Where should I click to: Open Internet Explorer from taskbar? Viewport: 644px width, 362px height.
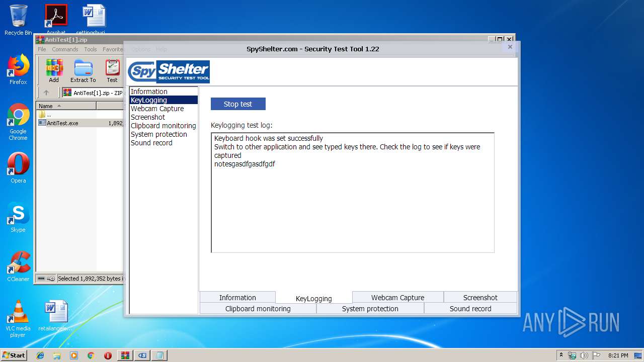coord(40,355)
